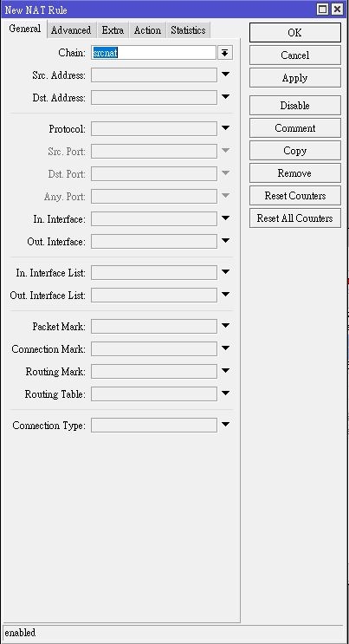Viewport: 349px width, 644px height.
Task: Maximize the New NAT Rule window
Action: click(322, 9)
